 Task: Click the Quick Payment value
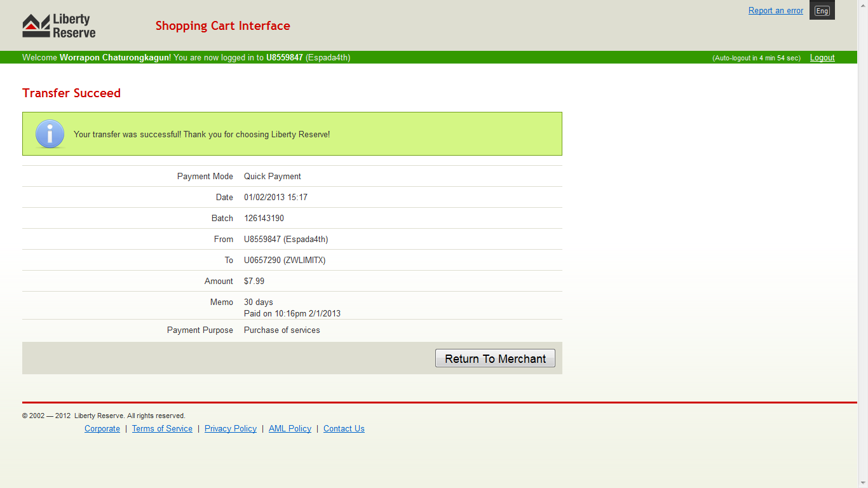click(x=273, y=177)
